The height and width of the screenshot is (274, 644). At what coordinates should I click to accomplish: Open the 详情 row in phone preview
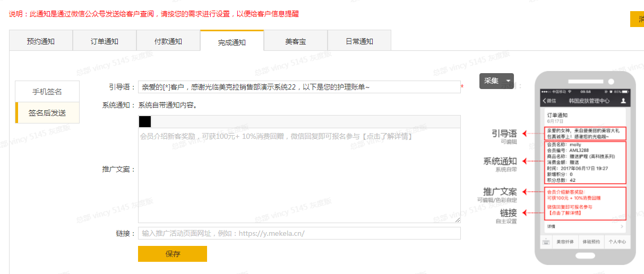585,226
